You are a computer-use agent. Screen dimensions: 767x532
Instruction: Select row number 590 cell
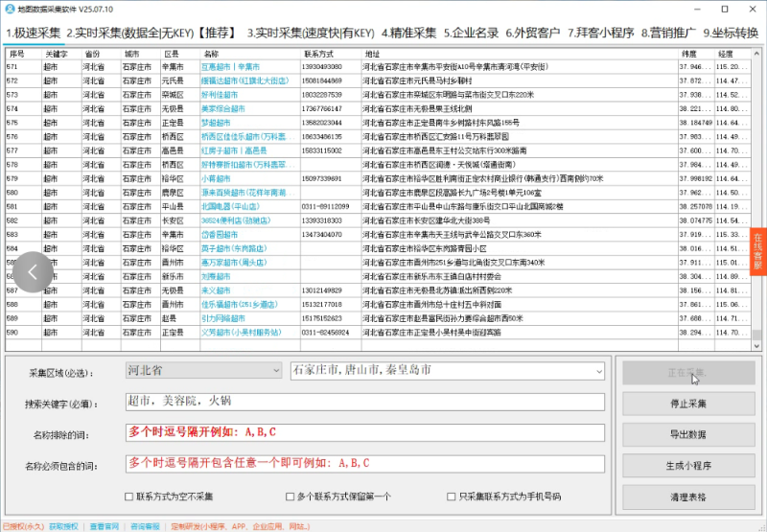[x=23, y=333]
